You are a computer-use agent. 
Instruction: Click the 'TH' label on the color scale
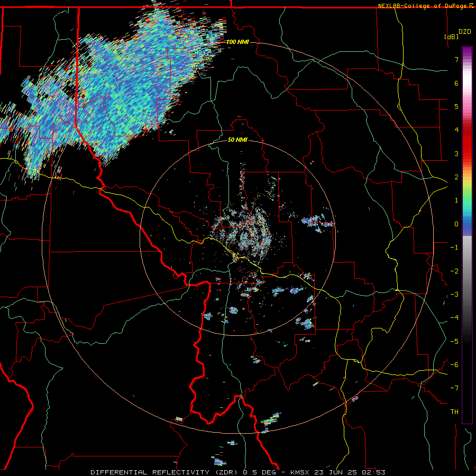pos(454,412)
